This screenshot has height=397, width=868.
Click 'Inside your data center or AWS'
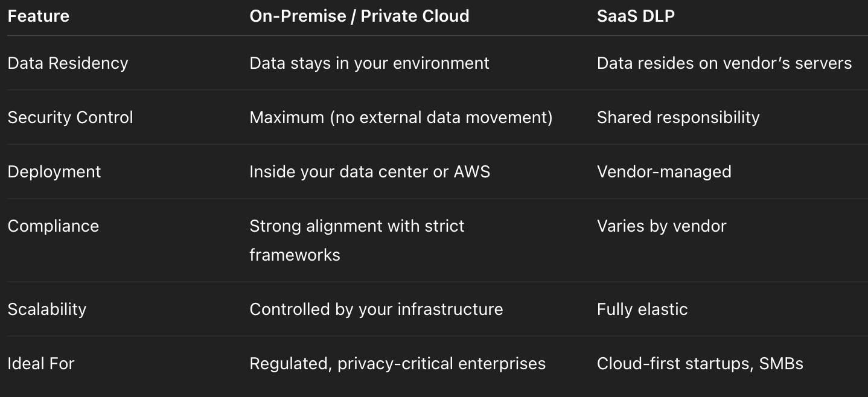coord(369,172)
